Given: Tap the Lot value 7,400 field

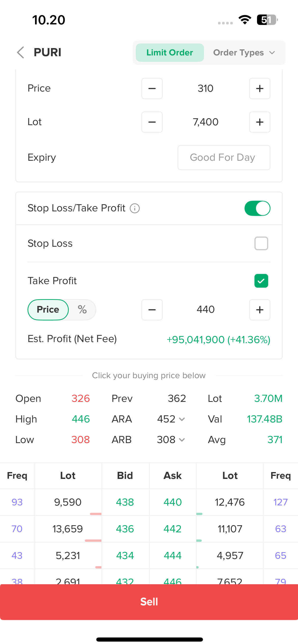Looking at the screenshot, I should tap(206, 122).
